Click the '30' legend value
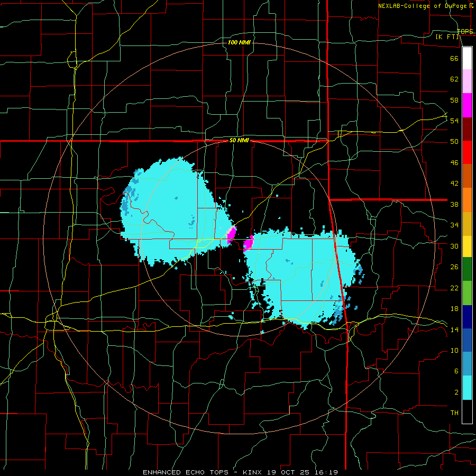Screen dimensions: 476x476 [x=454, y=246]
